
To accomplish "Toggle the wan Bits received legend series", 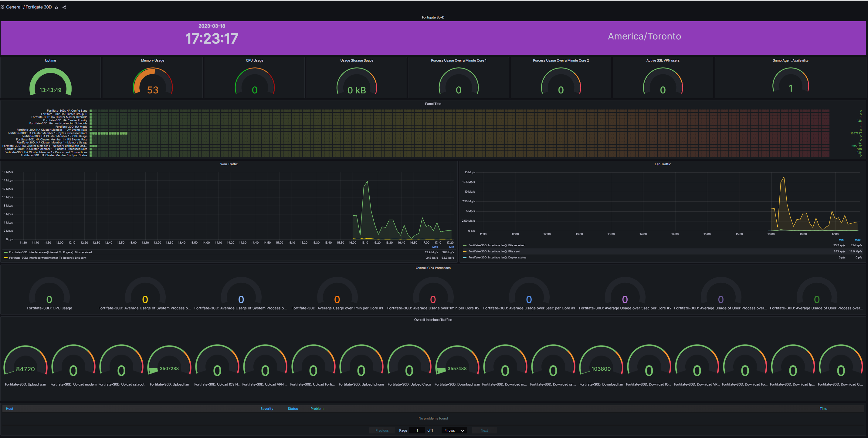I will pos(50,252).
